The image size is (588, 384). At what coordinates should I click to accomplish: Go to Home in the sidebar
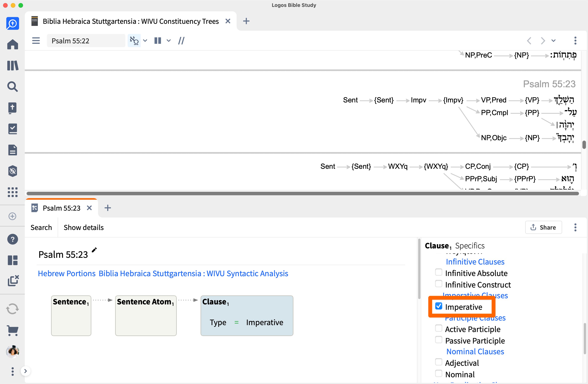pyautogui.click(x=13, y=44)
